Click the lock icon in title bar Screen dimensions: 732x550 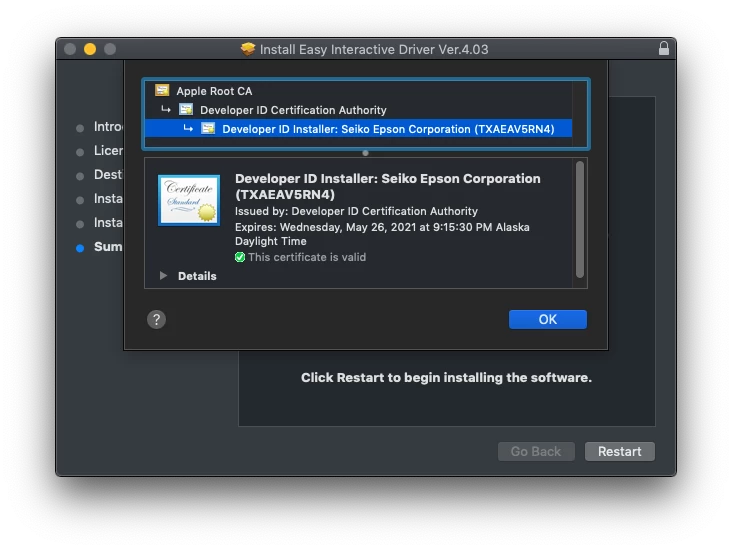pyautogui.click(x=663, y=49)
